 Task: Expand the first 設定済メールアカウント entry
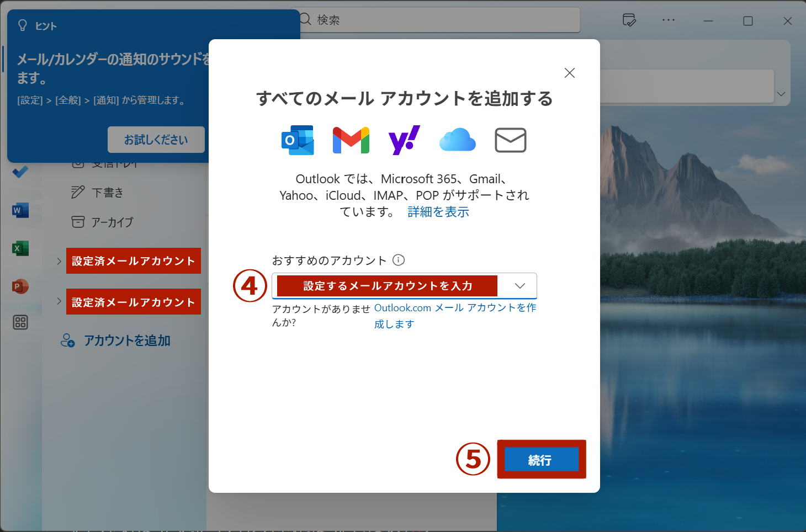click(x=59, y=260)
